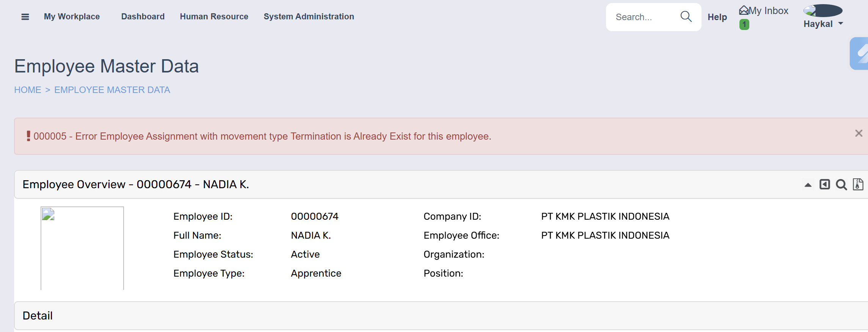Open the System Administration menu
868x332 pixels.
(309, 17)
